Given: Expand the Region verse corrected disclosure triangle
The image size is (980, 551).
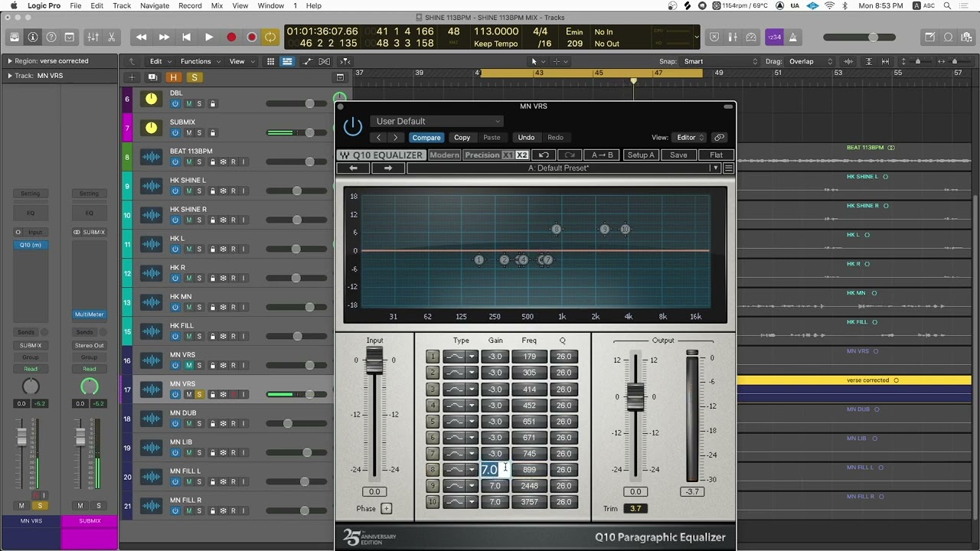Looking at the screenshot, I should [9, 61].
